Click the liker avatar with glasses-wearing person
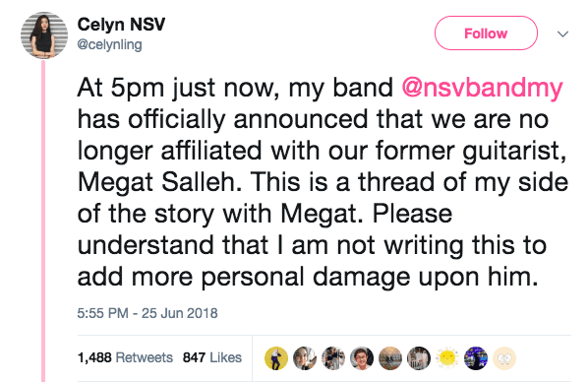This screenshot has width=588, height=382. point(362,358)
